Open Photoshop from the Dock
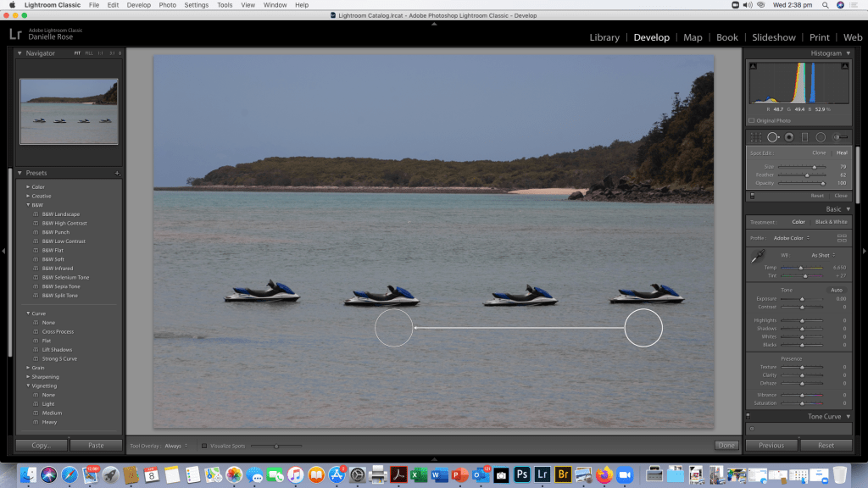The image size is (868, 488). pos(523,474)
